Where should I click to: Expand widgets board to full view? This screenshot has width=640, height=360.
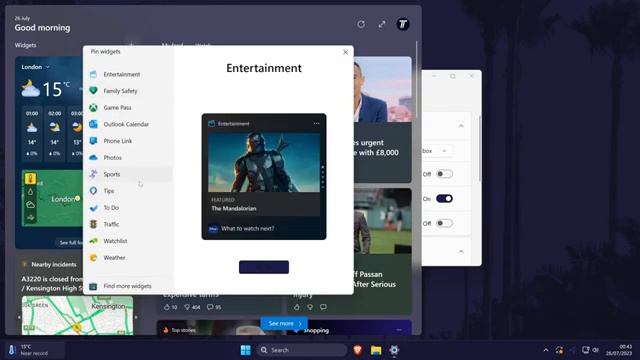click(x=382, y=24)
